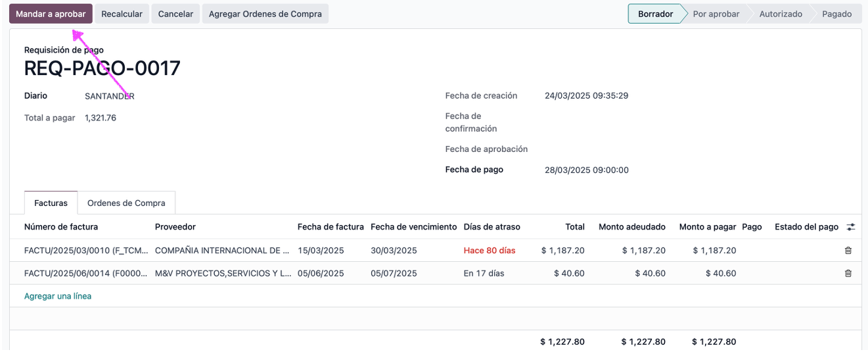Sort by the Fecha de vencimiento column
The width and height of the screenshot is (868, 354).
(413, 227)
